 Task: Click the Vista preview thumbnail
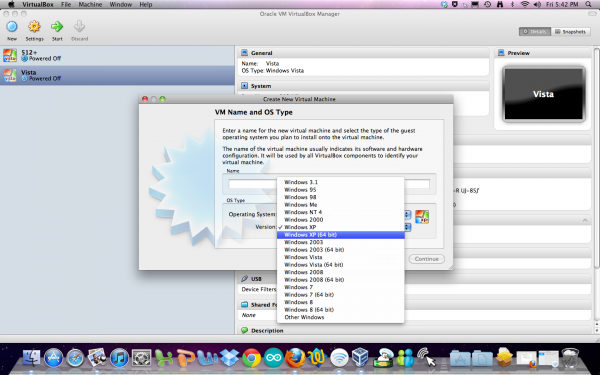click(x=544, y=94)
